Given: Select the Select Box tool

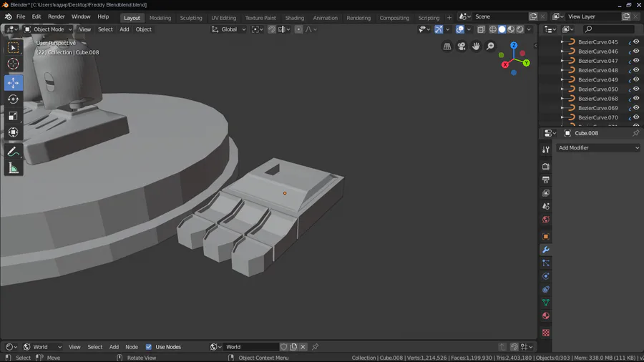Looking at the screenshot, I should pos(13,48).
